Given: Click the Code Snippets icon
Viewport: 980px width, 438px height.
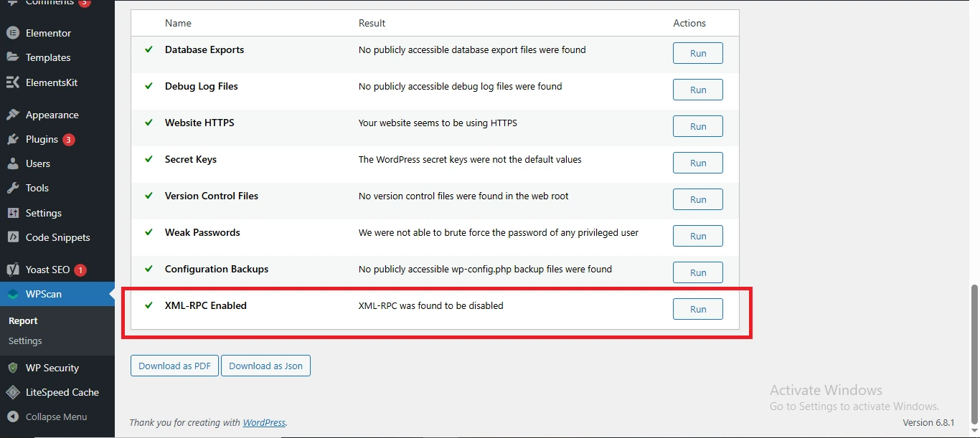Looking at the screenshot, I should coord(12,237).
